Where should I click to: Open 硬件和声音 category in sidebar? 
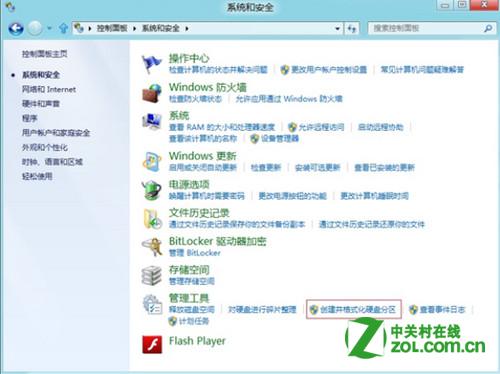pos(41,104)
